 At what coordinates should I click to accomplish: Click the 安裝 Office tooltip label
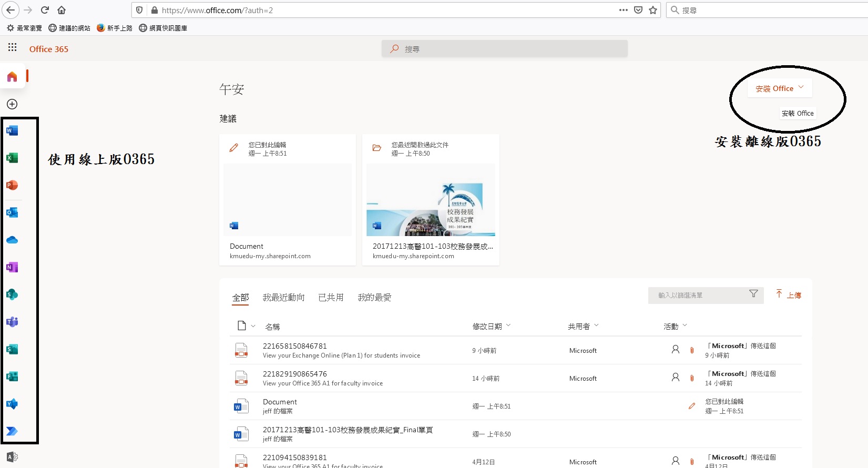pos(798,113)
